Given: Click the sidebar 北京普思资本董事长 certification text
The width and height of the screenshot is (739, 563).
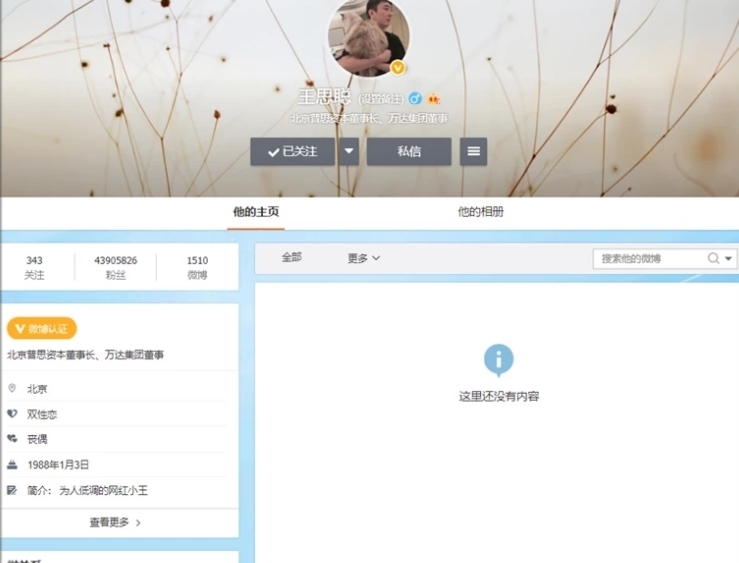Looking at the screenshot, I should point(85,355).
